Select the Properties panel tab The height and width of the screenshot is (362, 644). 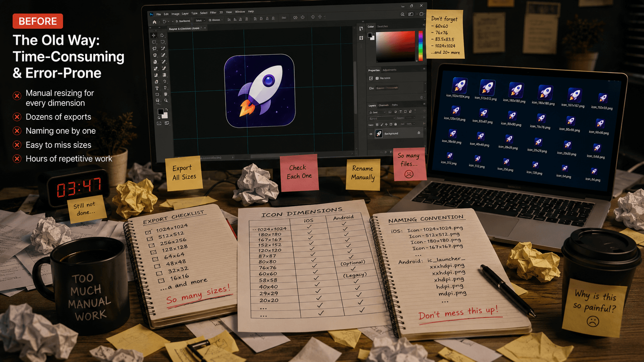point(374,70)
